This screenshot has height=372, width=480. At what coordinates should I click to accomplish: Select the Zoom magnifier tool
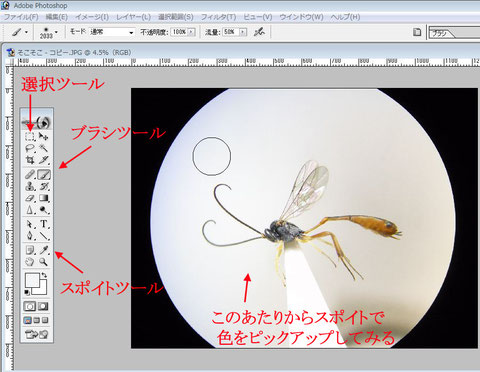coord(44,262)
